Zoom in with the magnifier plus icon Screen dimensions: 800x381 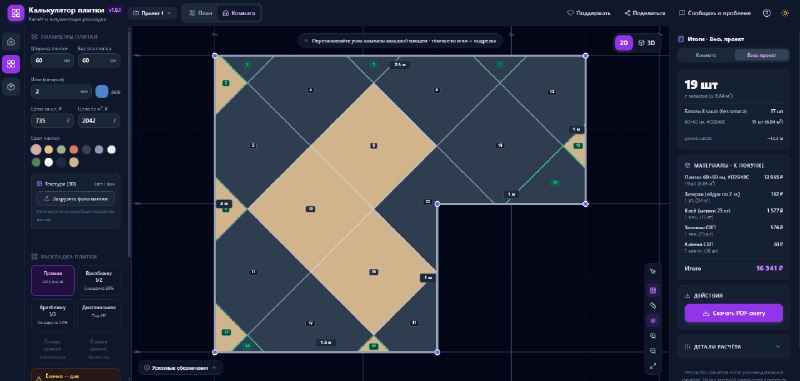pos(653,336)
